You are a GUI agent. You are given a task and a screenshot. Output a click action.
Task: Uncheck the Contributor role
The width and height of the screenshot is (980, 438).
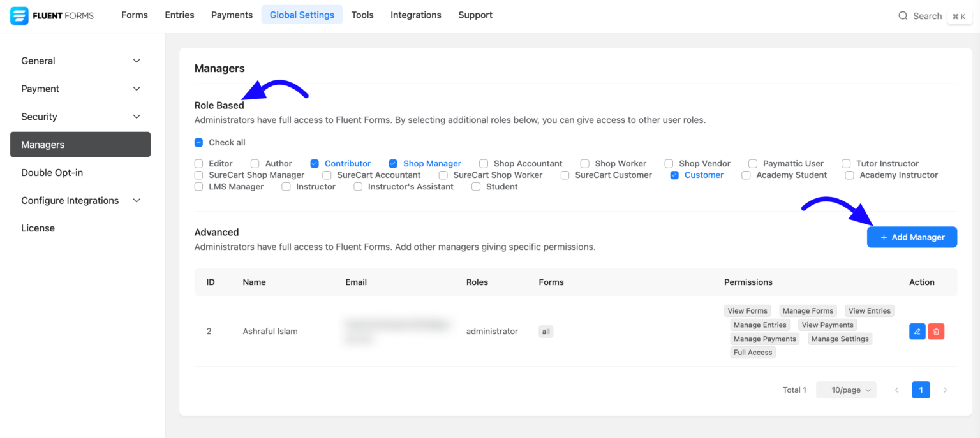click(315, 163)
